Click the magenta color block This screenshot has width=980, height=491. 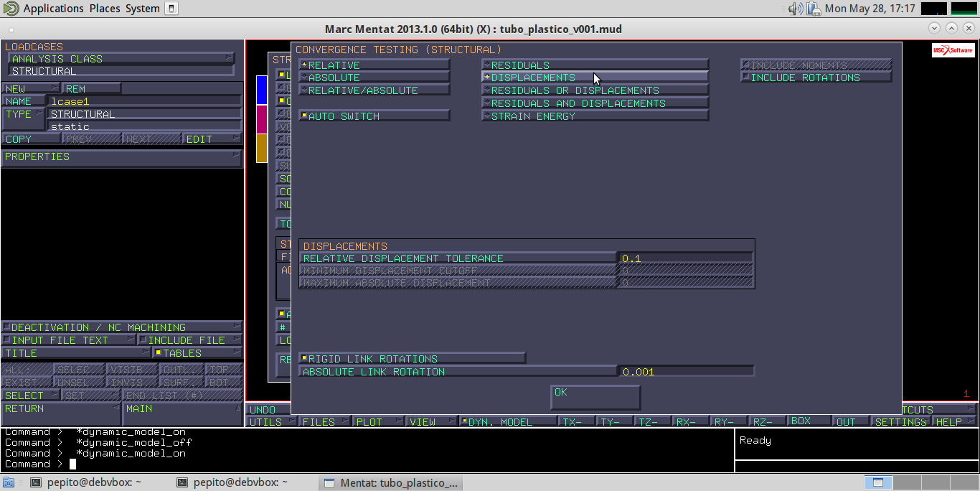tap(262, 119)
